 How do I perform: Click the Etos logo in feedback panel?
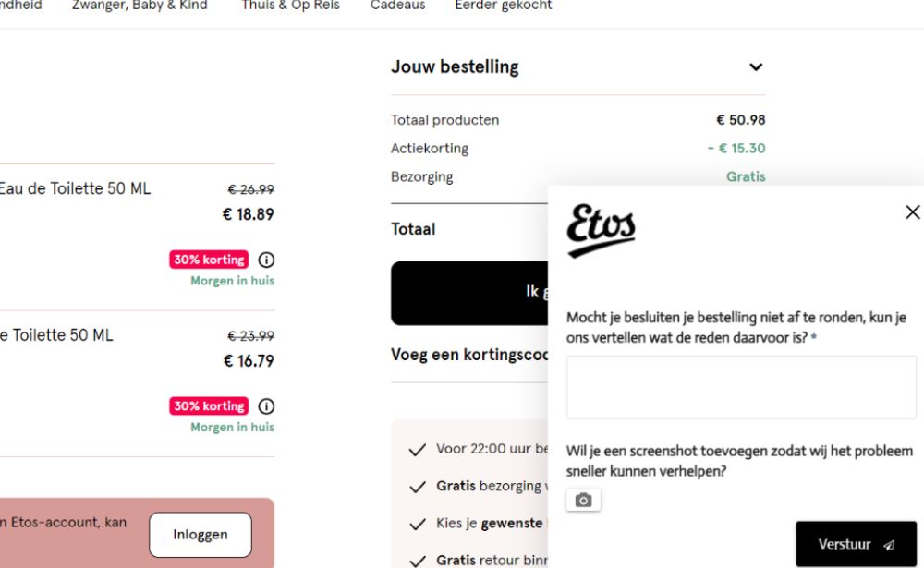tap(601, 230)
